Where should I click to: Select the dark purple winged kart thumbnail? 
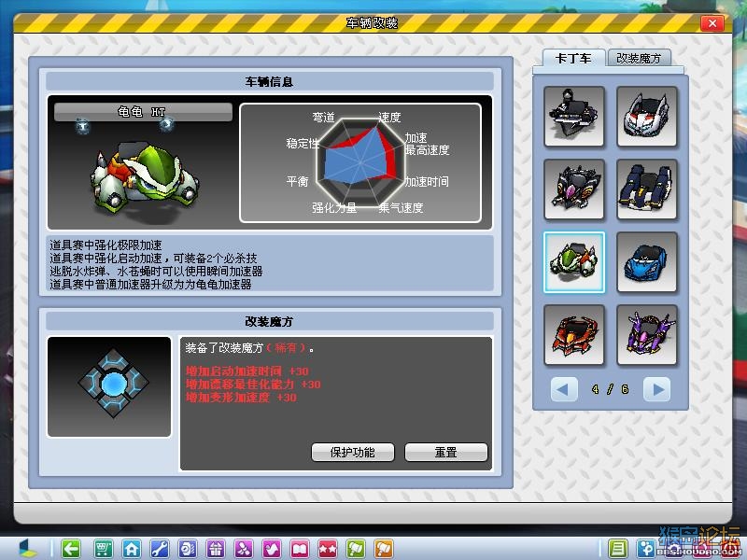(x=574, y=189)
